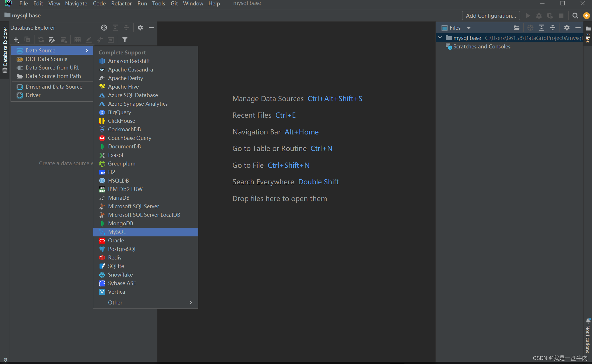The height and width of the screenshot is (364, 592).
Task: Open the Navigate menu
Action: [x=76, y=3]
